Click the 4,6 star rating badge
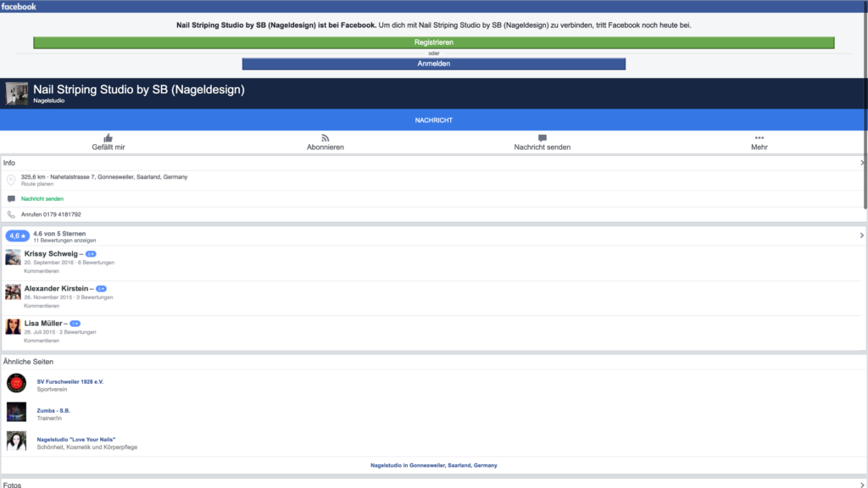Viewport: 868px width, 488px height. (x=17, y=236)
